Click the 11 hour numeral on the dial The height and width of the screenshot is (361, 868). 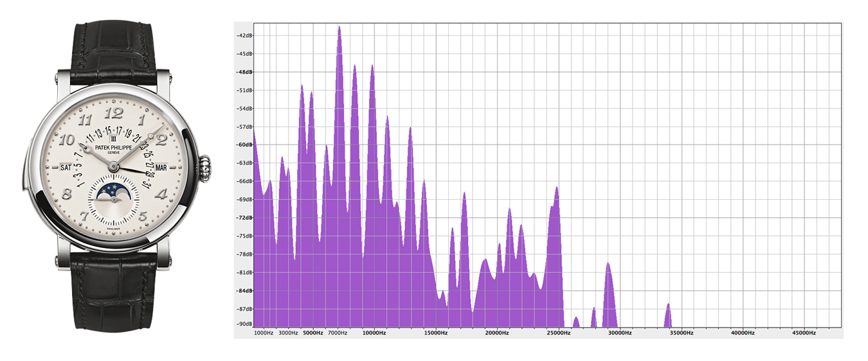[x=85, y=119]
